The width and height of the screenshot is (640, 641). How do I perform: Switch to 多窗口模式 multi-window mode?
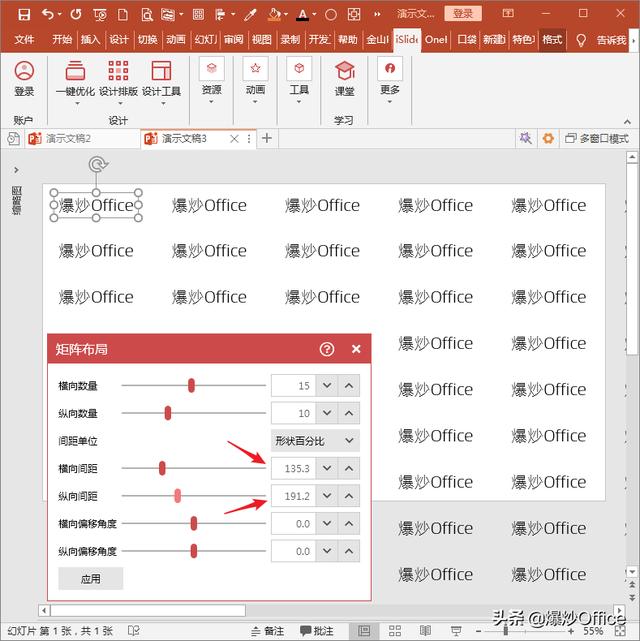597,139
